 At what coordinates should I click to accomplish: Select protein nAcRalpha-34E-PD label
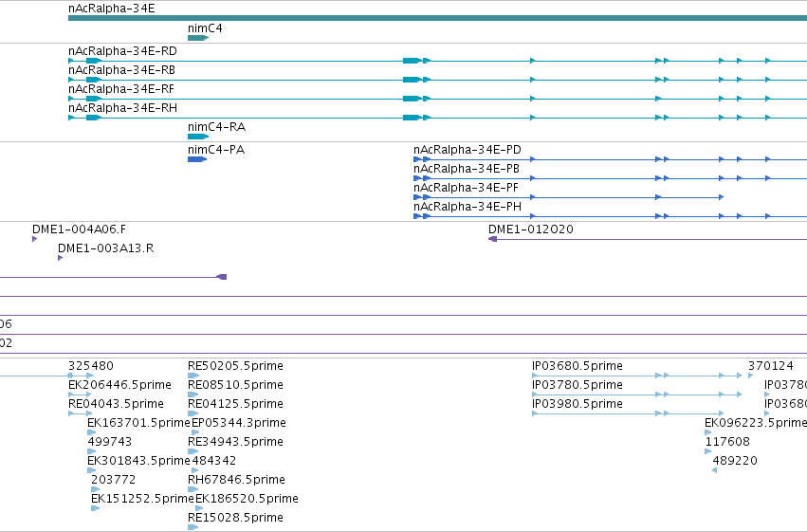pyautogui.click(x=468, y=150)
